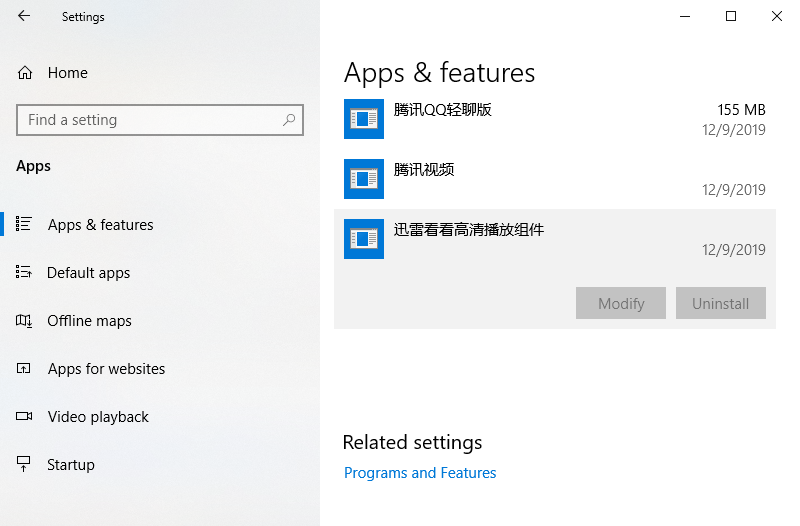Click the 腾讯视频 app icon

pyautogui.click(x=364, y=179)
